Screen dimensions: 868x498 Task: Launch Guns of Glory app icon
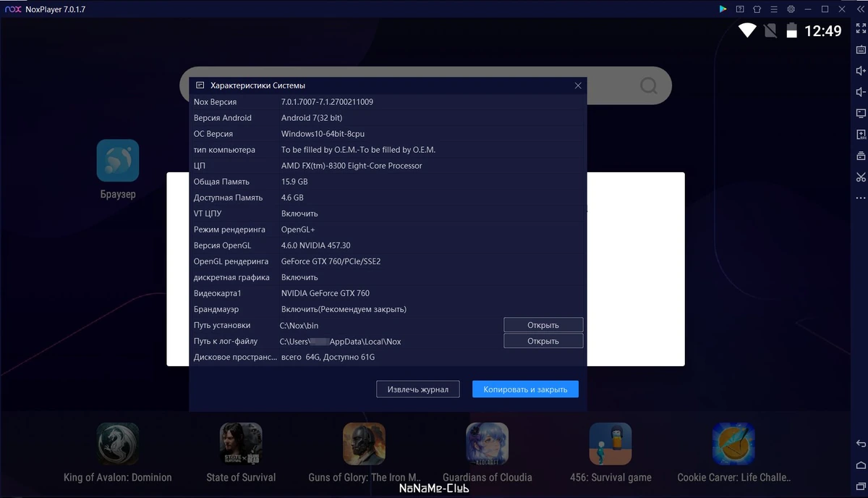point(364,444)
